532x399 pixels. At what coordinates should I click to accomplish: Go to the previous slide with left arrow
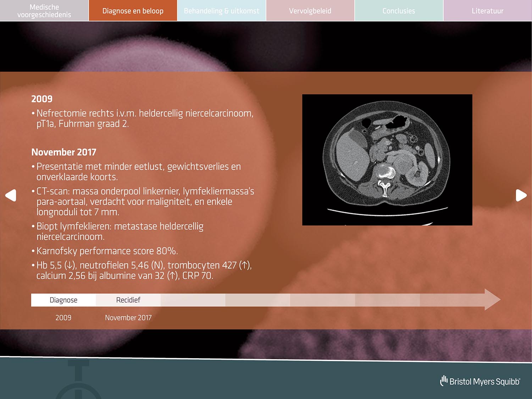(11, 195)
